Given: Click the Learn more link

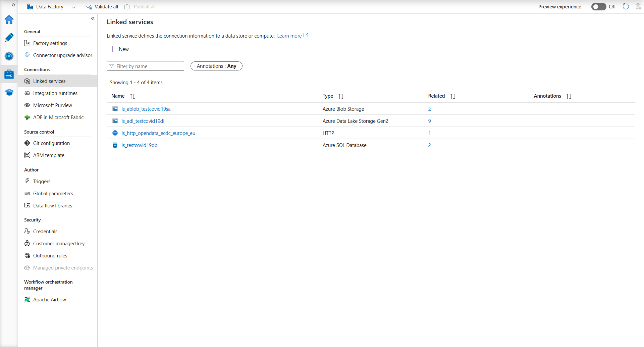Looking at the screenshot, I should (289, 36).
